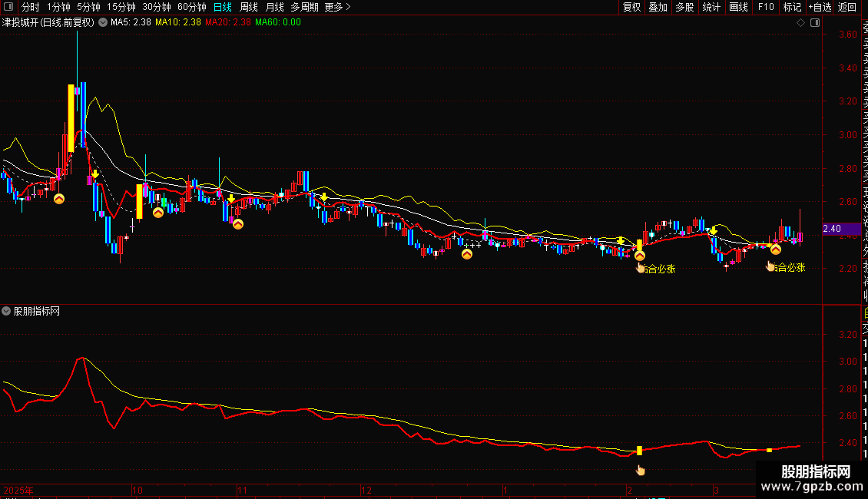Click the diamond icon near top right
Image resolution: width=868 pixels, height=499 pixels.
pyautogui.click(x=801, y=22)
